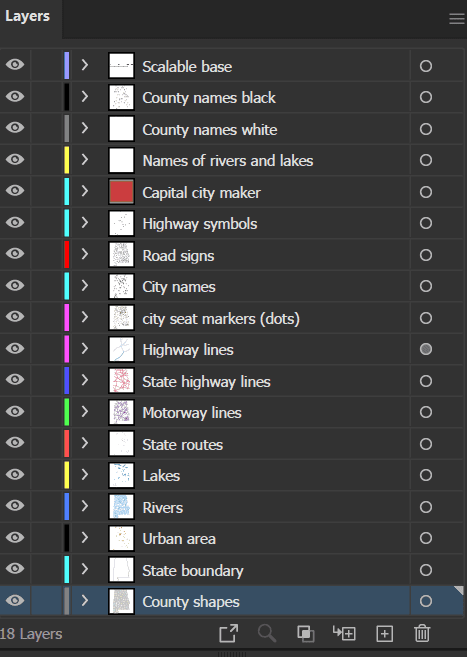Click Make/Release Clipping Mask icon

pyautogui.click(x=306, y=633)
